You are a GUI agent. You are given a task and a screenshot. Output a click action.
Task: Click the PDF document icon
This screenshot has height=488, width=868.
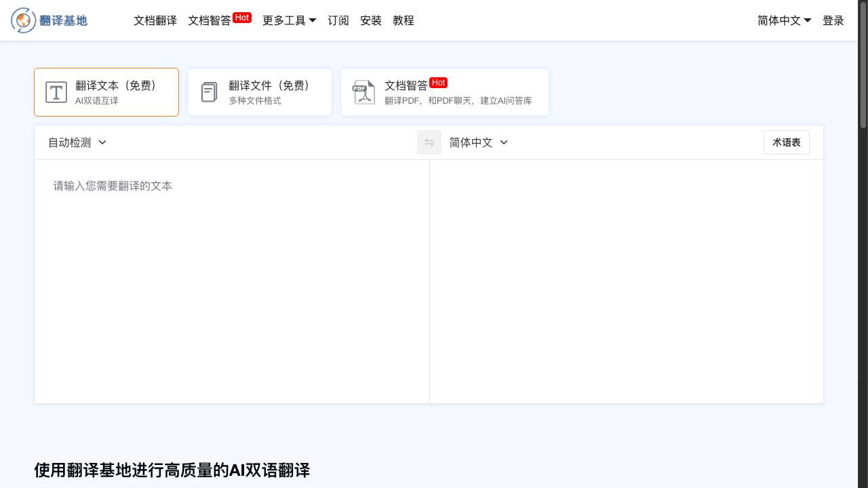coord(363,92)
